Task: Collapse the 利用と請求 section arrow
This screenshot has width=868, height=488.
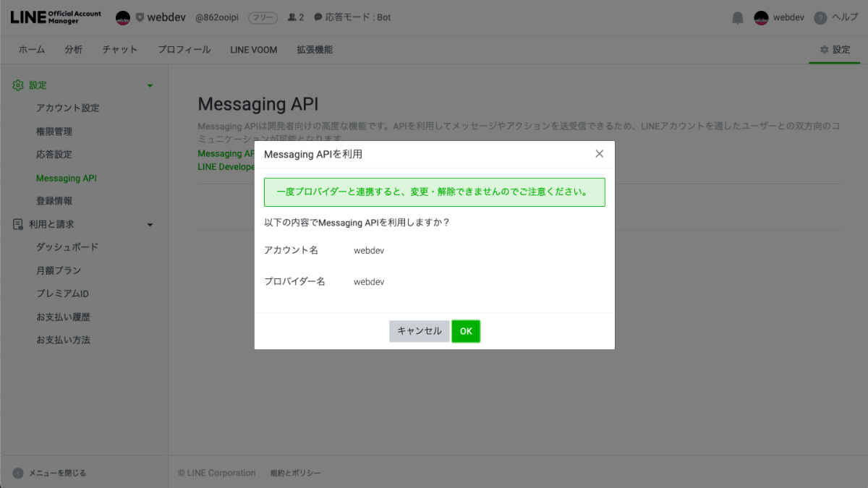Action: click(x=150, y=225)
